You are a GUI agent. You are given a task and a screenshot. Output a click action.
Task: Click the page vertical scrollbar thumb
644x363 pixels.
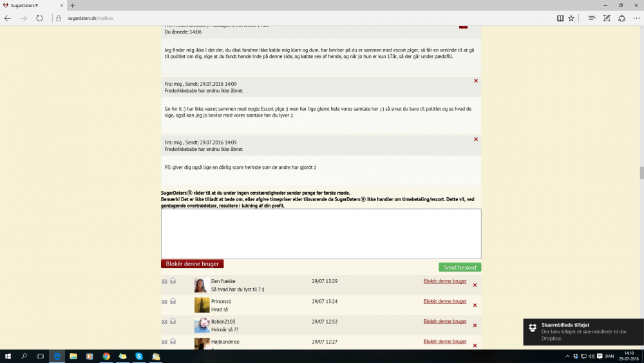(x=641, y=173)
